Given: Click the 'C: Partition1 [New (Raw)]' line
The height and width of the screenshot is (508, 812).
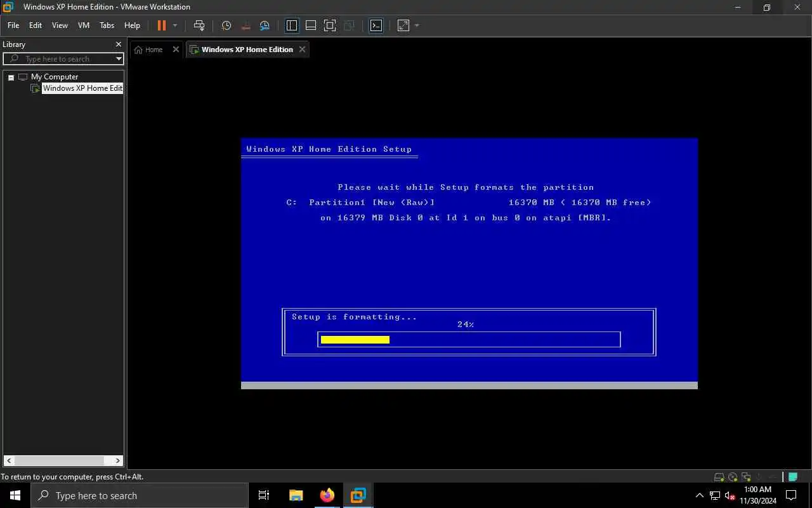Looking at the screenshot, I should click(360, 203).
